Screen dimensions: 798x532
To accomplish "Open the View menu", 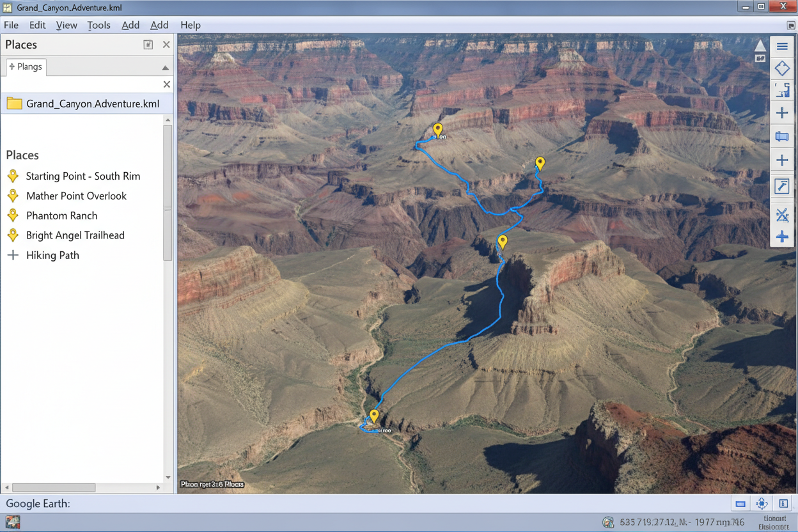I will pyautogui.click(x=66, y=25).
